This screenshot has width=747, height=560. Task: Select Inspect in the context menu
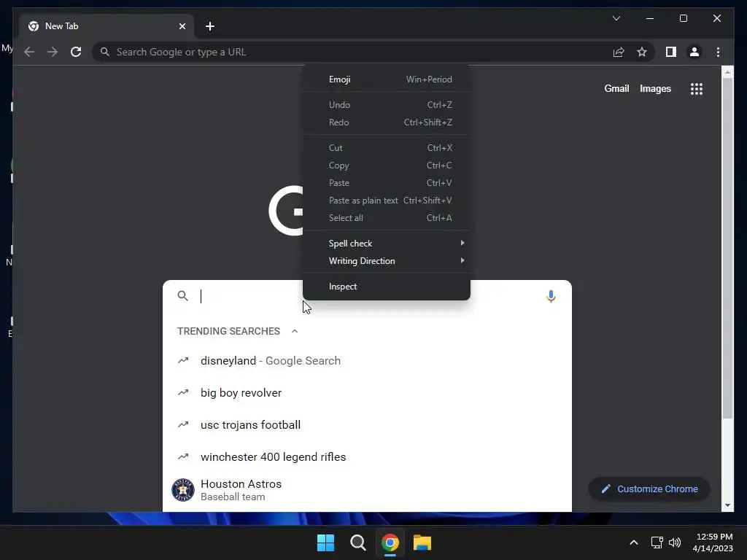(387, 286)
